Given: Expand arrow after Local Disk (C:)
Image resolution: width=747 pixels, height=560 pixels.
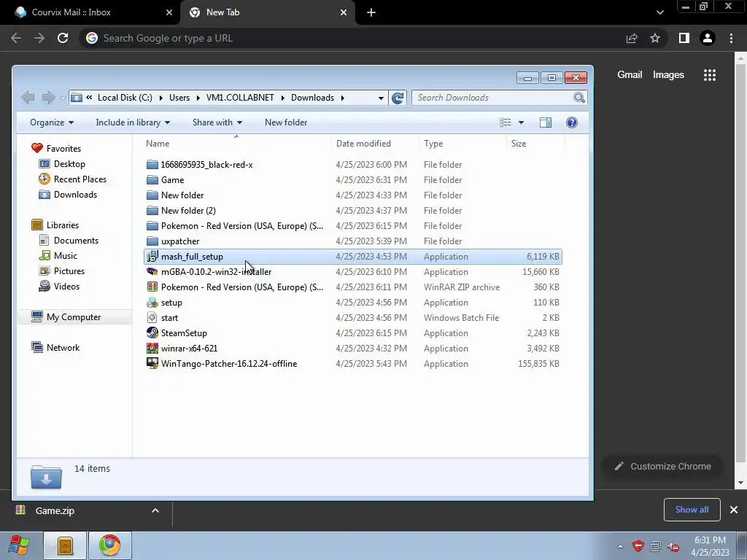Looking at the screenshot, I should (160, 98).
